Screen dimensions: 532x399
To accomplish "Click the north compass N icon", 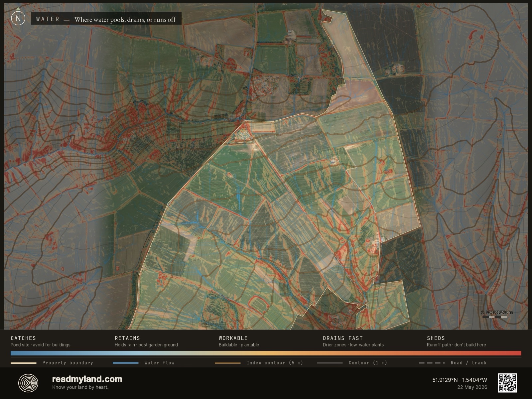I will (x=18, y=18).
